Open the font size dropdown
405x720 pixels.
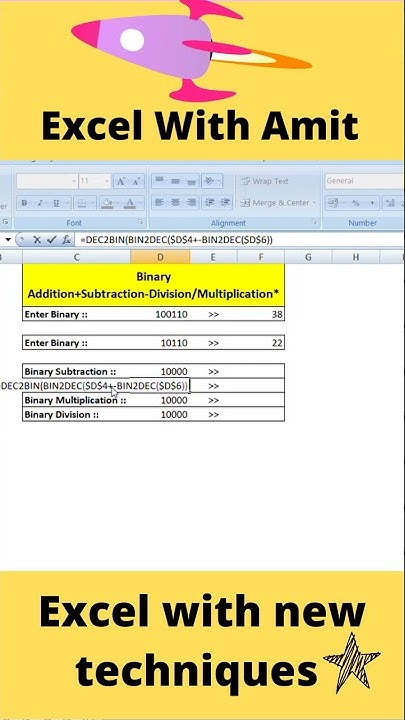(107, 181)
